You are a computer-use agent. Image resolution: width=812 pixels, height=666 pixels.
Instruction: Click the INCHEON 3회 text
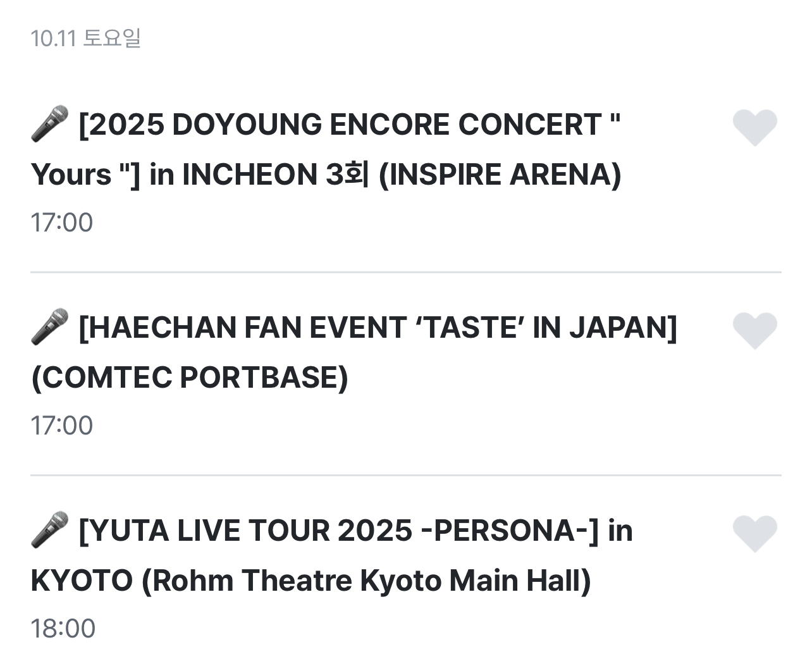click(x=275, y=175)
